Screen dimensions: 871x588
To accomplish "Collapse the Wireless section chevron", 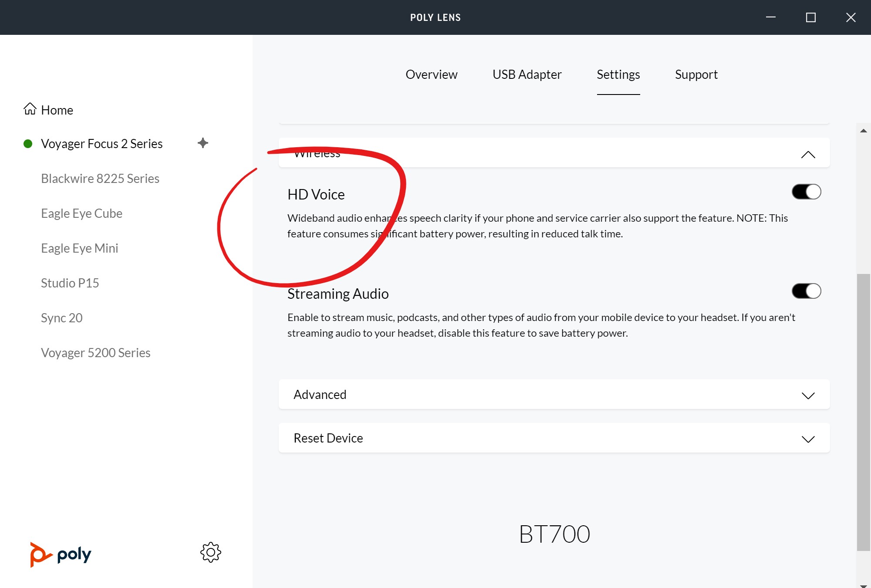I will tap(808, 155).
